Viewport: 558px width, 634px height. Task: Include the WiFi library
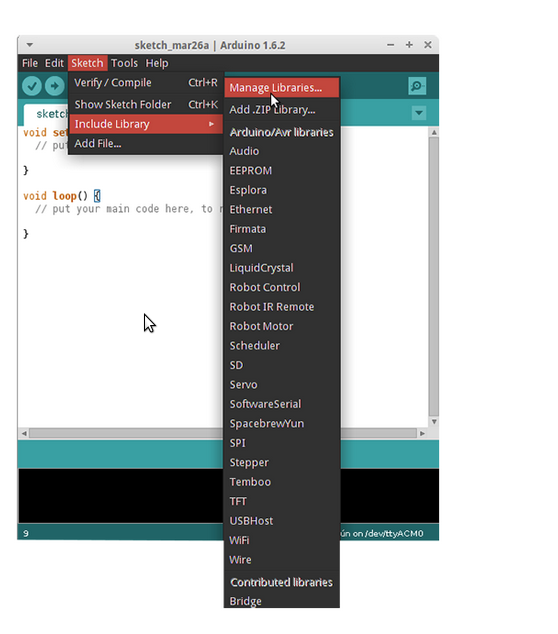click(x=281, y=540)
